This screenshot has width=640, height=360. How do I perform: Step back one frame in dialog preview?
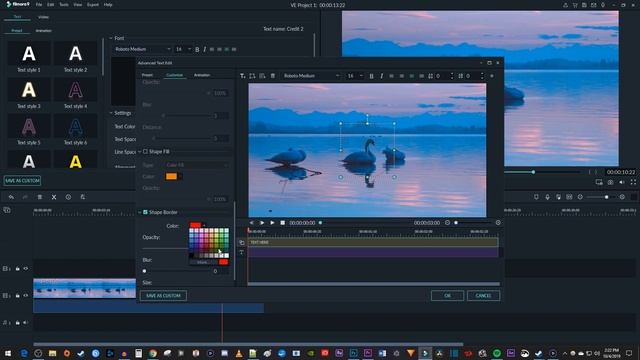tap(252, 223)
